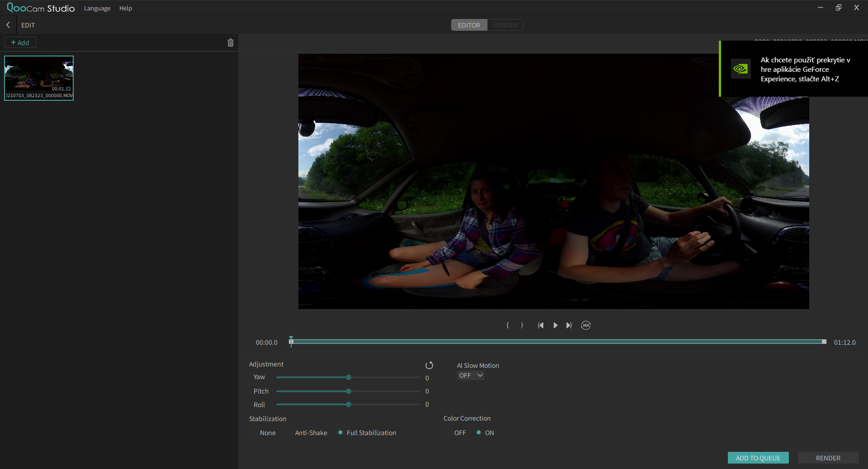Open the AI Slow Motion dropdown
The image size is (868, 469).
tap(471, 375)
